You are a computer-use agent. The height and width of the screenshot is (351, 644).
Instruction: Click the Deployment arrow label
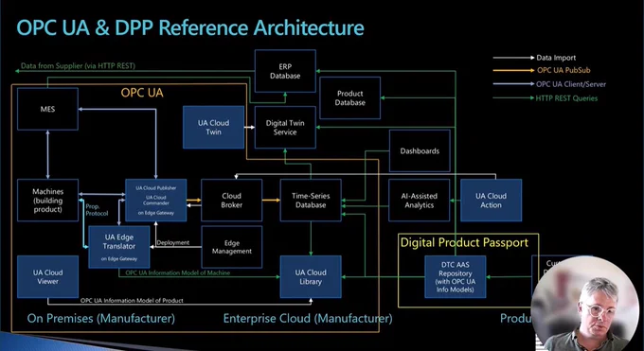coord(173,242)
